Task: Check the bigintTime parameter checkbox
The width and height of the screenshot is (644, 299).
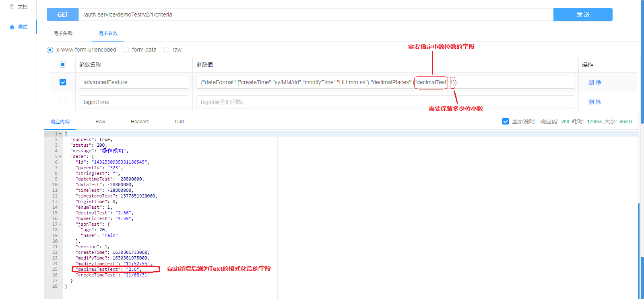Action: [x=63, y=102]
